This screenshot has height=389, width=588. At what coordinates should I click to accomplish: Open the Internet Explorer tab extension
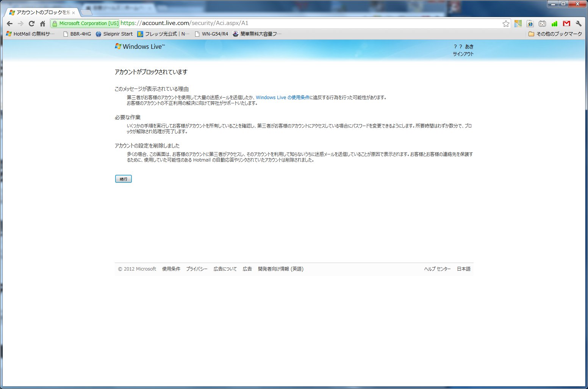pyautogui.click(x=530, y=23)
